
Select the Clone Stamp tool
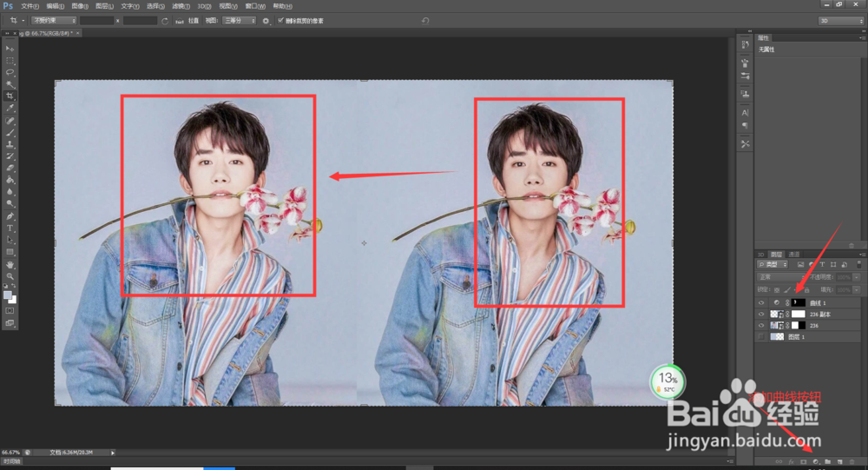click(10, 144)
